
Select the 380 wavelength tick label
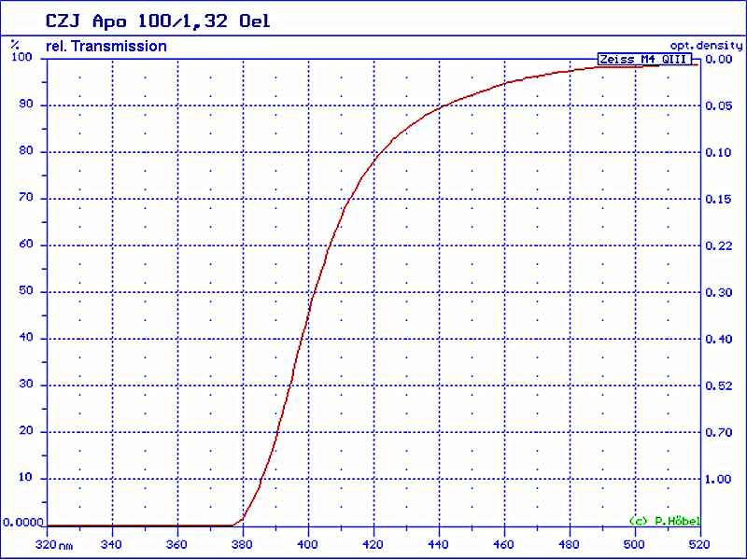pyautogui.click(x=242, y=545)
